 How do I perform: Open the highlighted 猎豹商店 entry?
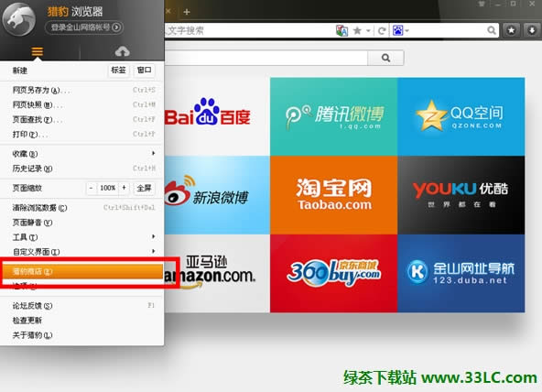tap(82, 271)
